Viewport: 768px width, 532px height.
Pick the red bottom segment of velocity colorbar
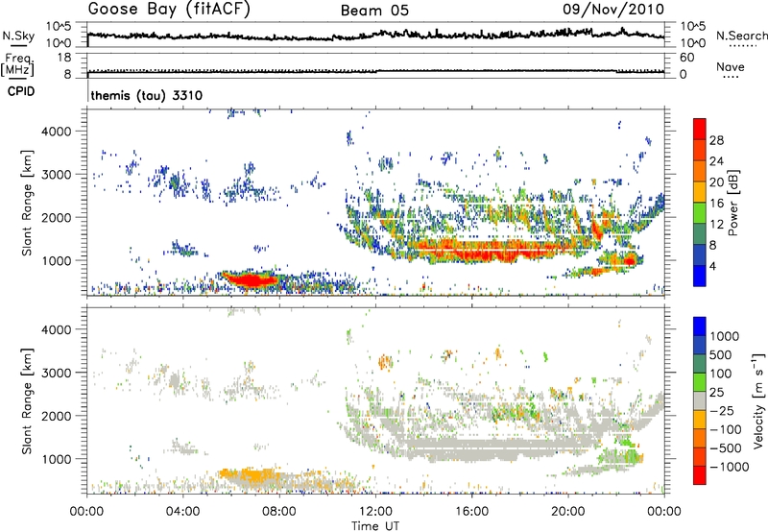pos(700,475)
